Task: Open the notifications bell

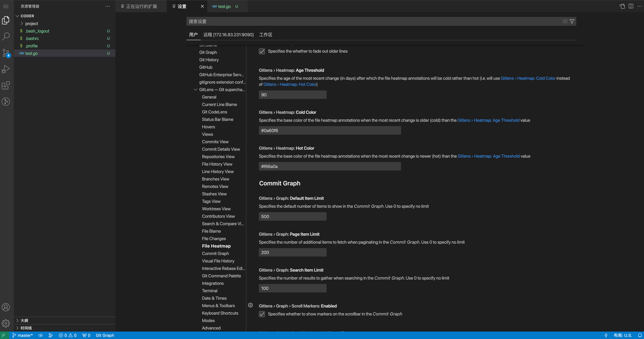Action: click(x=639, y=335)
